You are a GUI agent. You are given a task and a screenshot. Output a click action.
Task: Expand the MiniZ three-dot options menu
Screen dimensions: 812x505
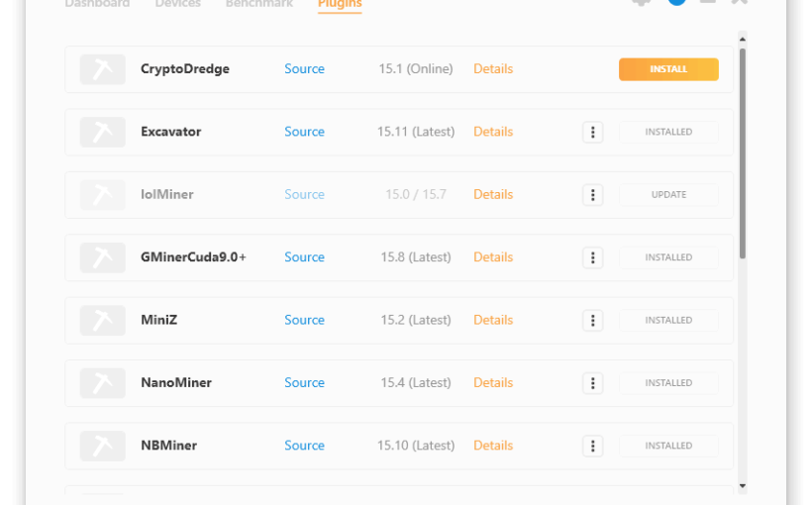pyautogui.click(x=592, y=320)
